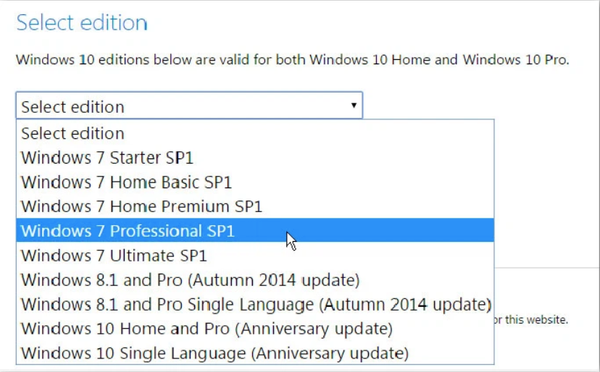Click the sentence starting 'Windows 10 editions below'
The image size is (600, 372).
click(292, 60)
